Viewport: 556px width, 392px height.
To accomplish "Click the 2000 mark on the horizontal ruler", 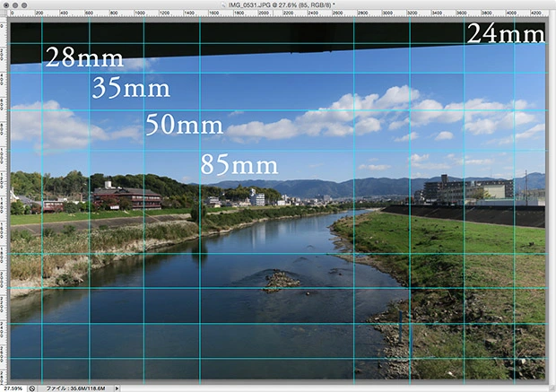I will coord(263,13).
